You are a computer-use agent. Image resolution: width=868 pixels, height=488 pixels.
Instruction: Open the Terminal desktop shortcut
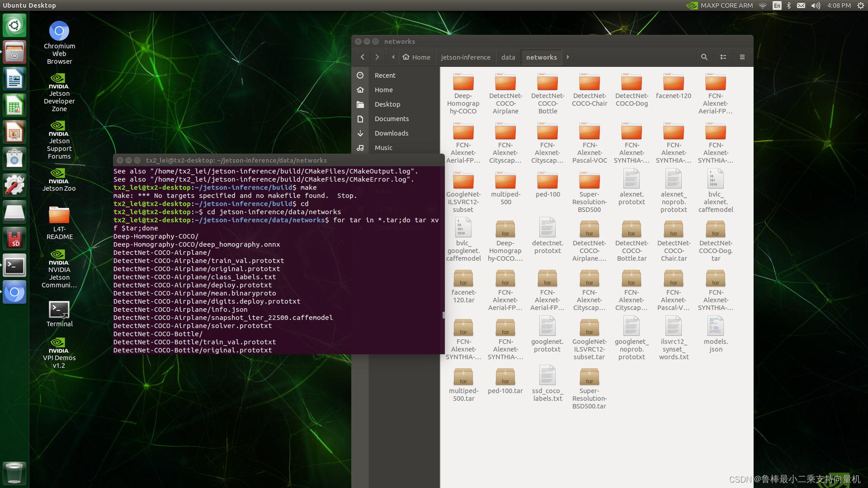[x=59, y=314]
